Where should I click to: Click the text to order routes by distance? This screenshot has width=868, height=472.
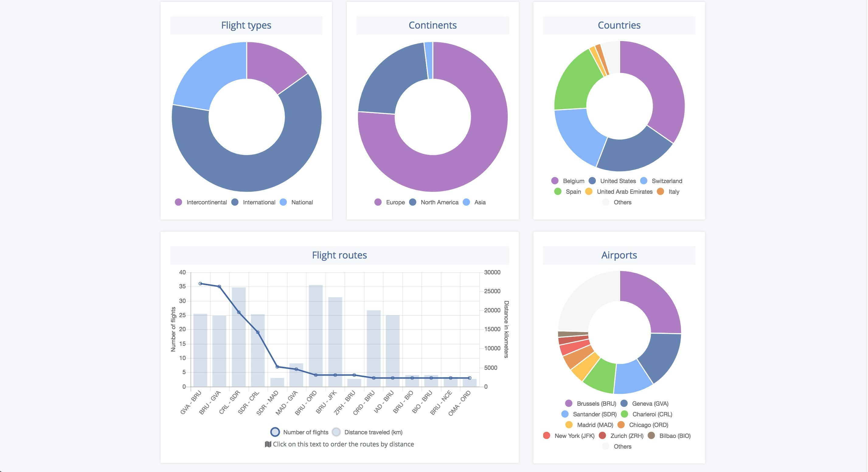(343, 444)
